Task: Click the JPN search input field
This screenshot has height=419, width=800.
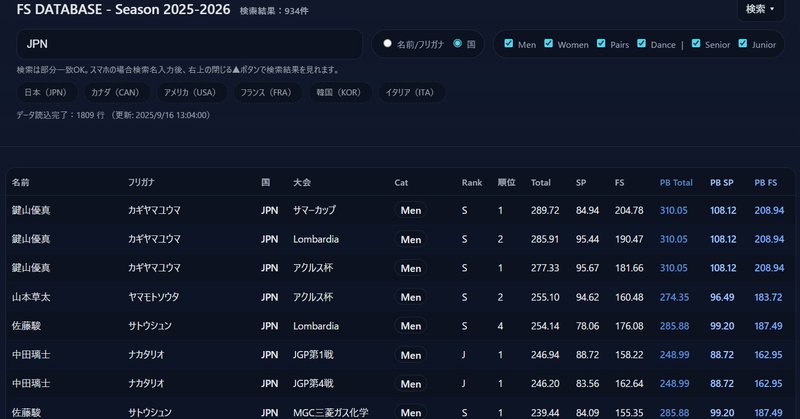Action: point(189,44)
